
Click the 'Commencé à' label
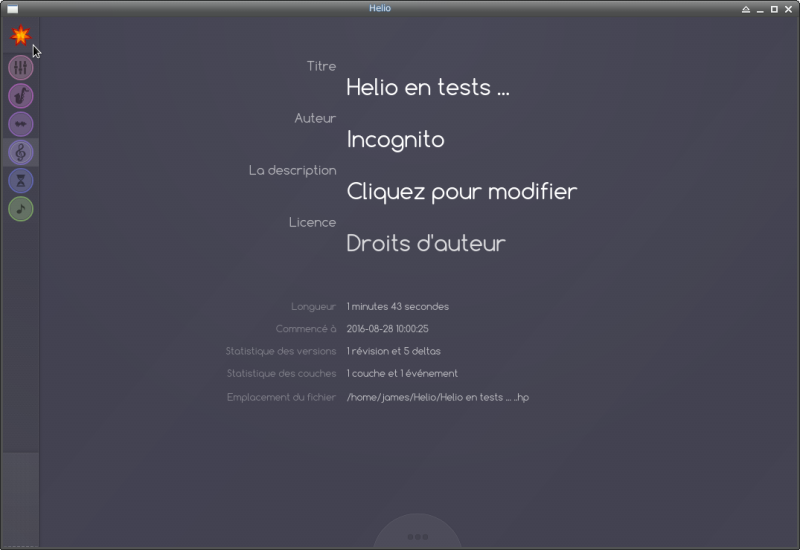click(306, 329)
